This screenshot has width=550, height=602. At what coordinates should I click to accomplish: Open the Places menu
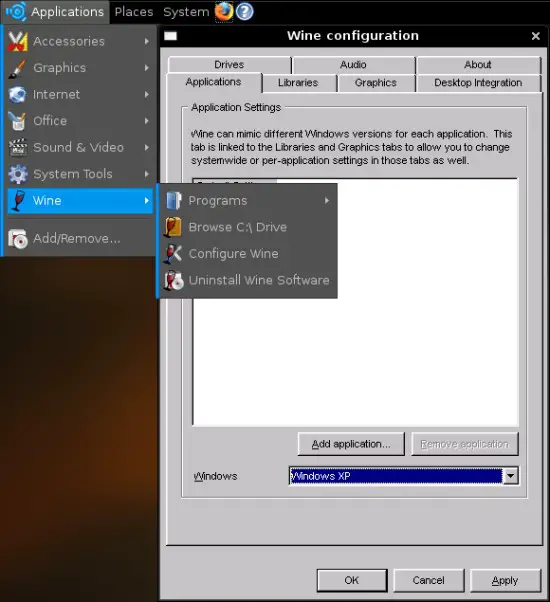pos(134,12)
